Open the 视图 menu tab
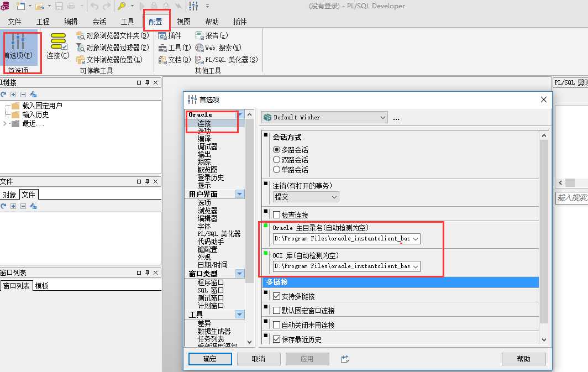The width and height of the screenshot is (588, 372). click(183, 22)
